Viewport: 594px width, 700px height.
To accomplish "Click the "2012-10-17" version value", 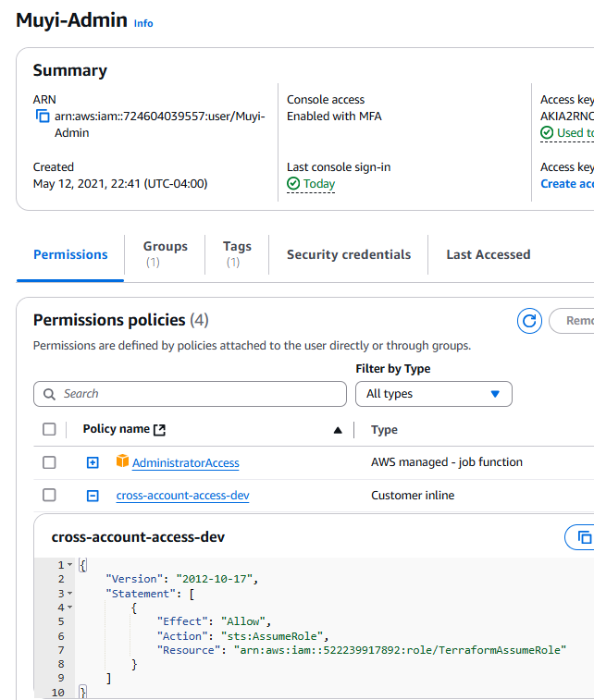I will [215, 579].
